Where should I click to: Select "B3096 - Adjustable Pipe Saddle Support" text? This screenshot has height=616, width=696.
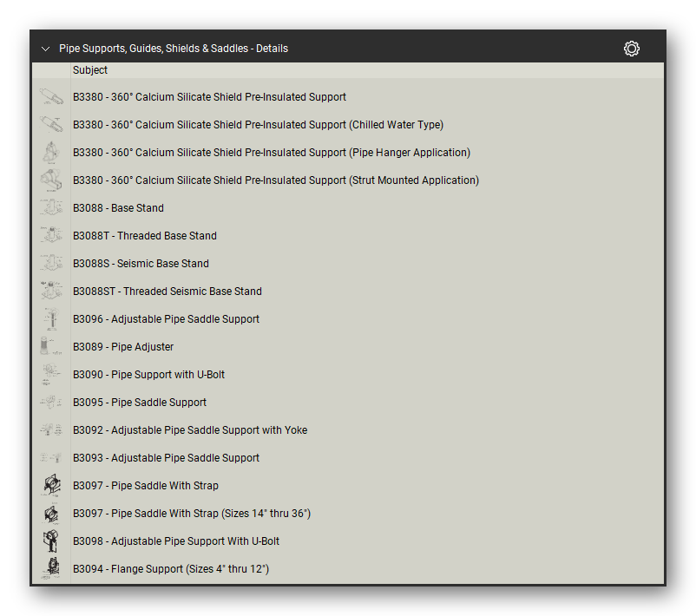coord(166,319)
